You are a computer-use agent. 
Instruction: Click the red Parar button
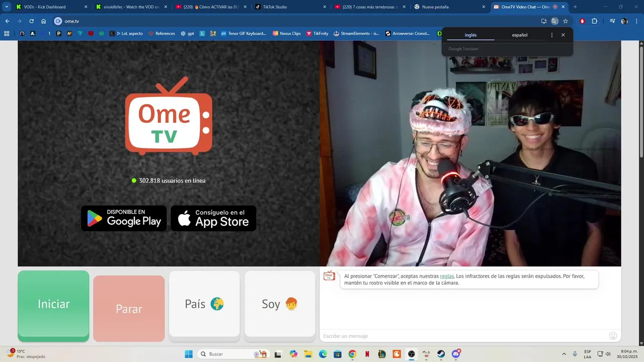(x=129, y=308)
